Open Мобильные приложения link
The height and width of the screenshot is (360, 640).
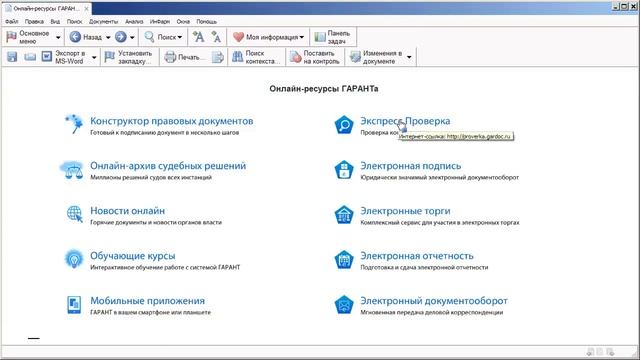tap(147, 300)
